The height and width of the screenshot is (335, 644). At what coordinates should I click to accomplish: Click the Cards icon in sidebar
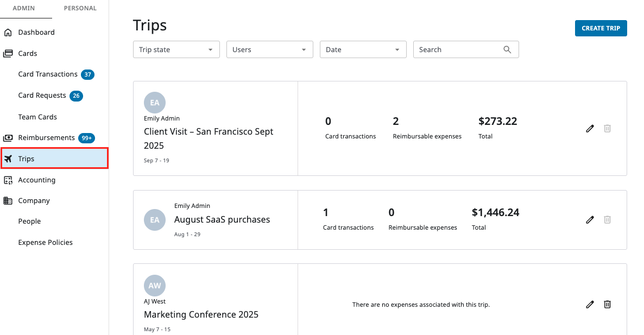pyautogui.click(x=8, y=54)
